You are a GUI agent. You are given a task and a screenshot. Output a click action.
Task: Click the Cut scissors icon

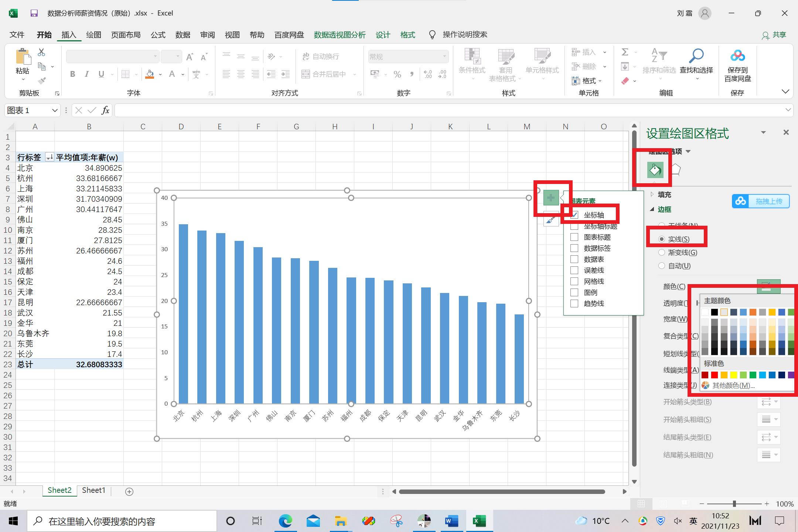point(41,52)
